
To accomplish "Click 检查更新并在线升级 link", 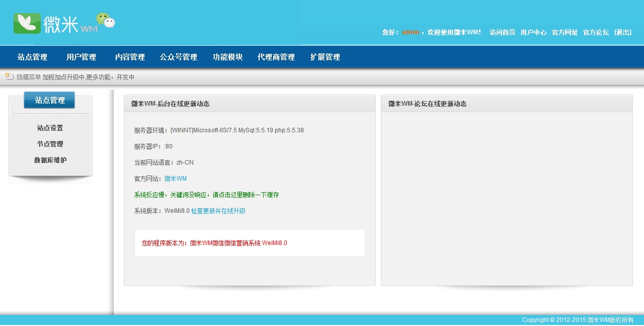I will tap(218, 211).
